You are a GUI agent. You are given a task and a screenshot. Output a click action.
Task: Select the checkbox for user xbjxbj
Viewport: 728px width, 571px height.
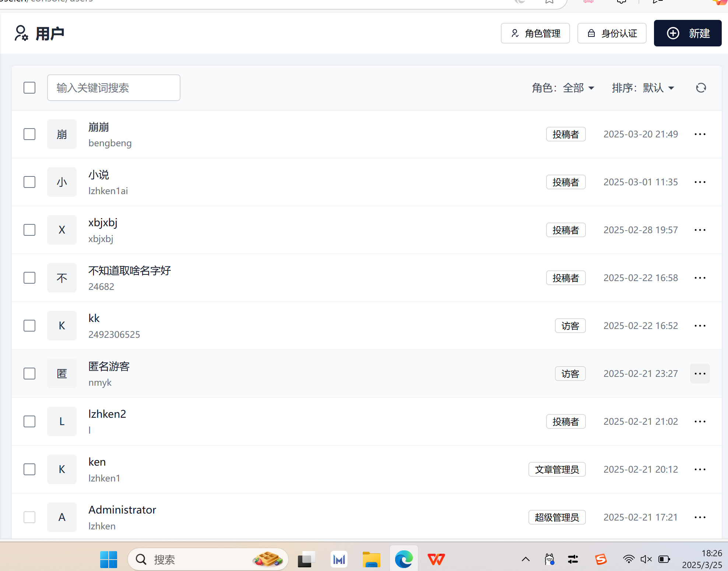pos(29,230)
